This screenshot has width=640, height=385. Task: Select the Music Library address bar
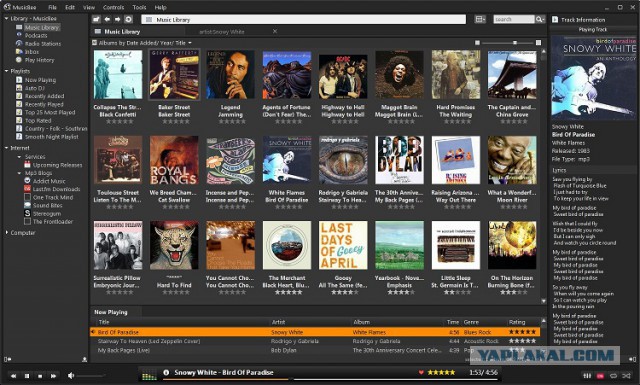point(303,19)
